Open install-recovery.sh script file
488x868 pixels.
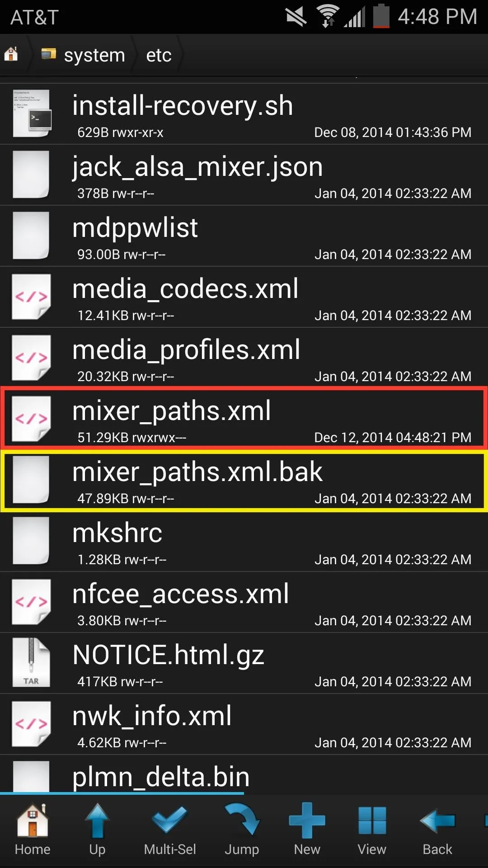(244, 114)
